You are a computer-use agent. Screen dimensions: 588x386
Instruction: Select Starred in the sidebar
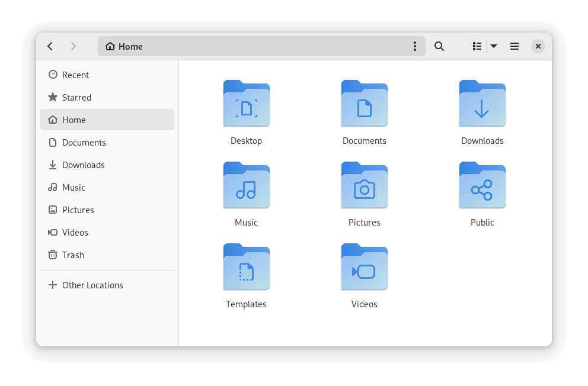[x=76, y=97]
